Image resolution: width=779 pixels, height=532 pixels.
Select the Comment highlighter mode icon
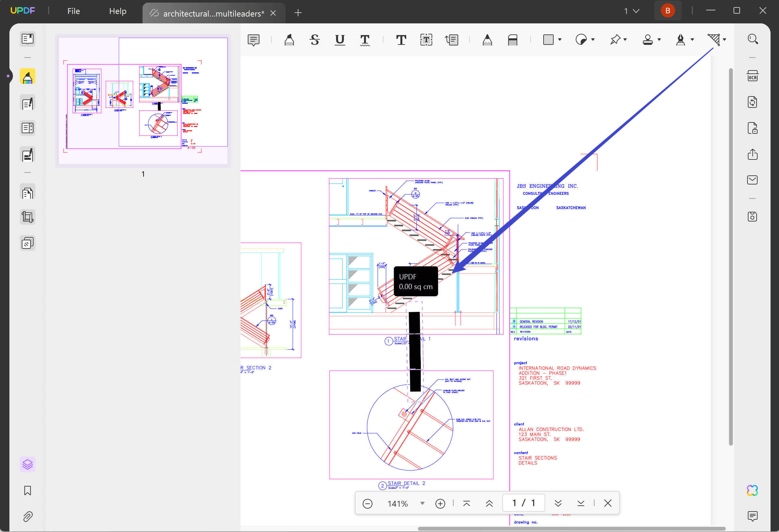28,77
